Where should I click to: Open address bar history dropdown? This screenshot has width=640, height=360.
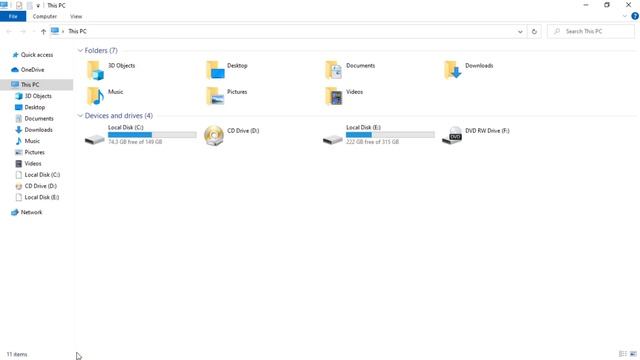[520, 31]
